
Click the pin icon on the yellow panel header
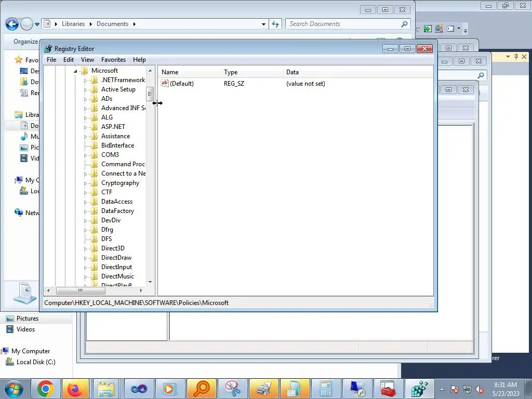pyautogui.click(x=516, y=57)
